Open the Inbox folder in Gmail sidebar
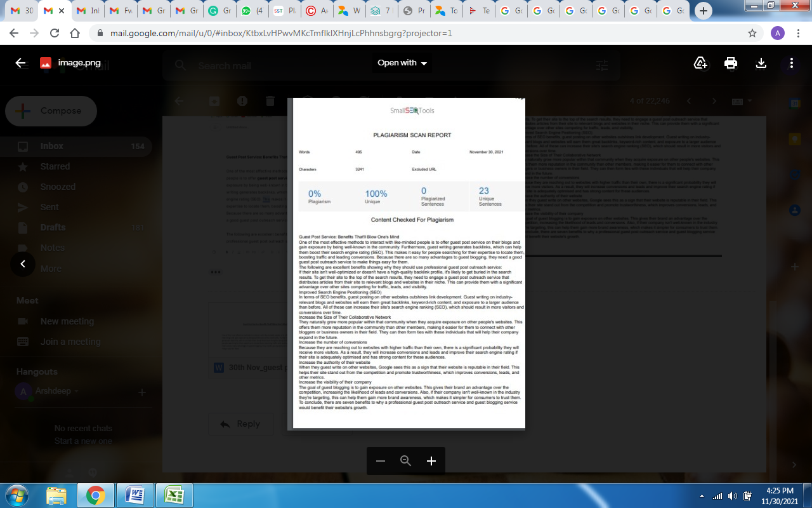This screenshot has height=508, width=812. [76, 146]
